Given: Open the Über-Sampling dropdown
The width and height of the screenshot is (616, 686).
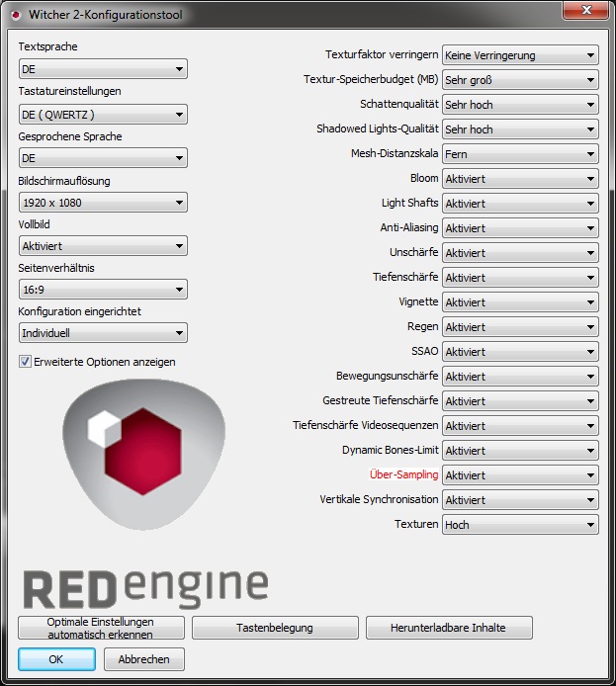Looking at the screenshot, I should [x=520, y=475].
